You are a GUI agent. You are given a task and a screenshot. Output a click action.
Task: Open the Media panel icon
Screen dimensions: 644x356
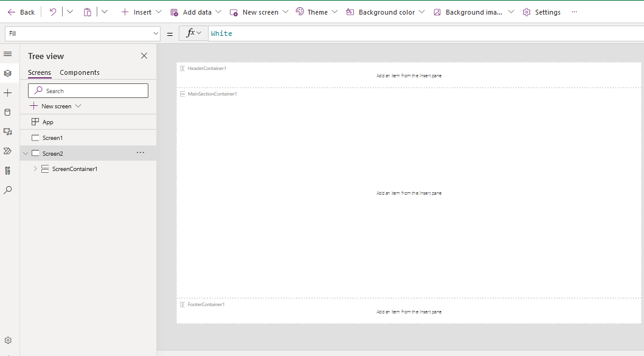coord(9,131)
